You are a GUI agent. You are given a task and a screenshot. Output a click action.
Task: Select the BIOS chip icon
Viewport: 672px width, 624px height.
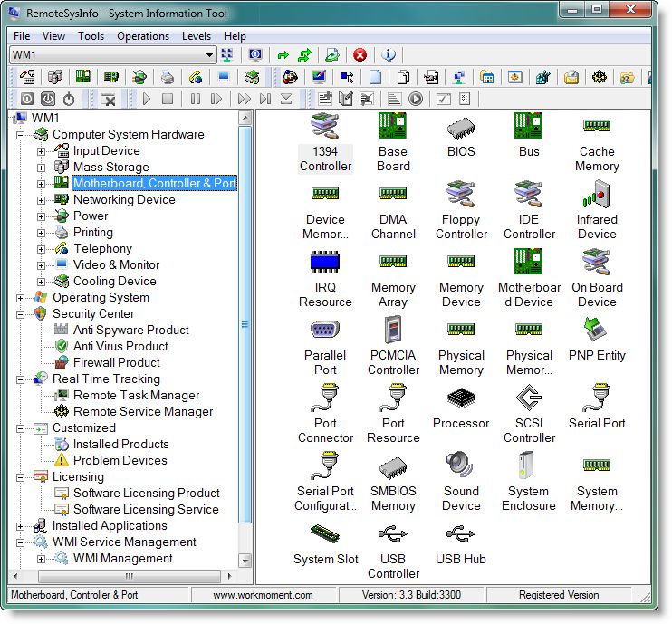pyautogui.click(x=461, y=127)
